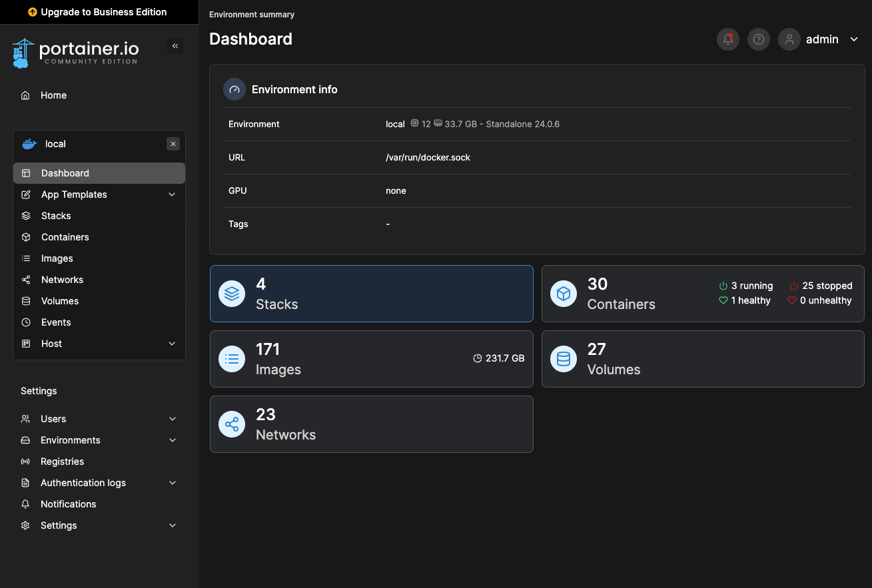The width and height of the screenshot is (872, 588).
Task: Close the local environment with X
Action: (x=173, y=144)
